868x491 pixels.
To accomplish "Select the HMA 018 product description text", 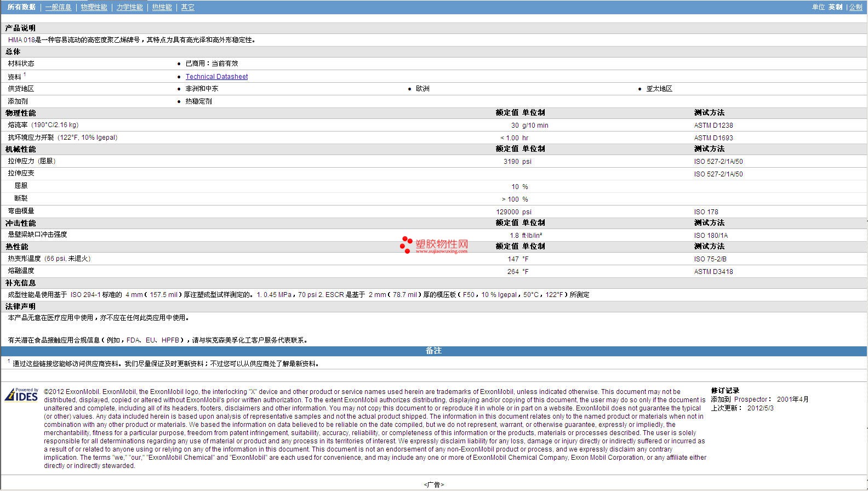I will pos(132,40).
